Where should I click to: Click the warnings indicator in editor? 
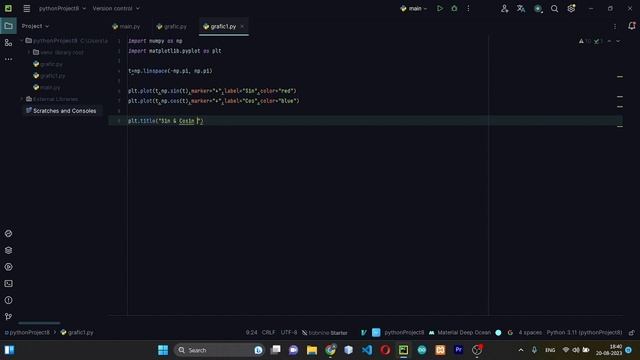pyautogui.click(x=584, y=41)
